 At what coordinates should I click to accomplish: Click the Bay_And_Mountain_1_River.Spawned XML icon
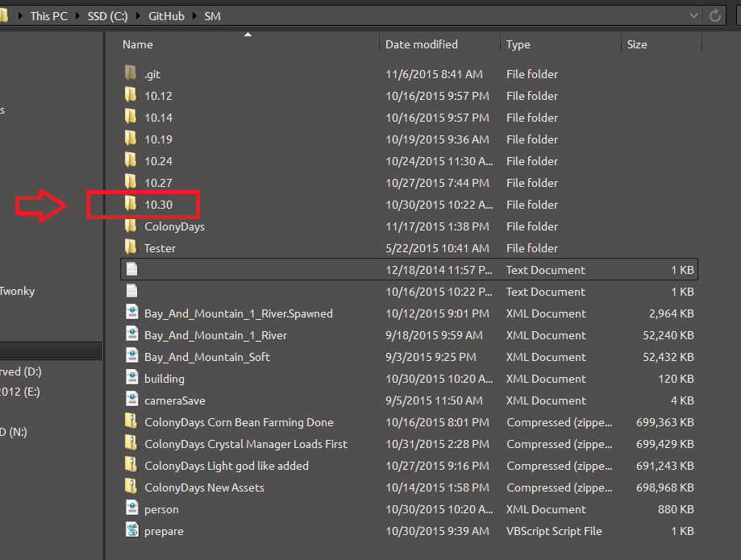[132, 312]
